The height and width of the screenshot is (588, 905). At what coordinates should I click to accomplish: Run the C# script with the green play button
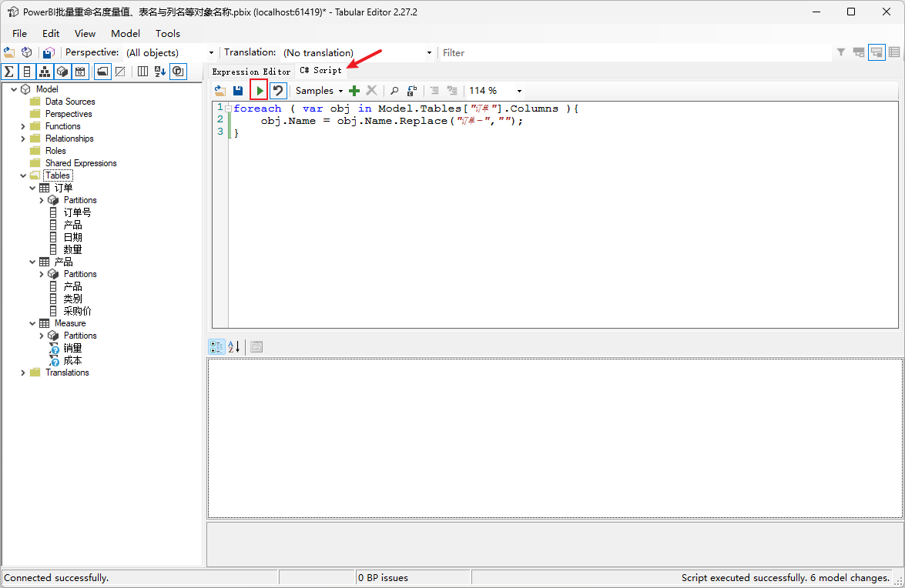[260, 91]
